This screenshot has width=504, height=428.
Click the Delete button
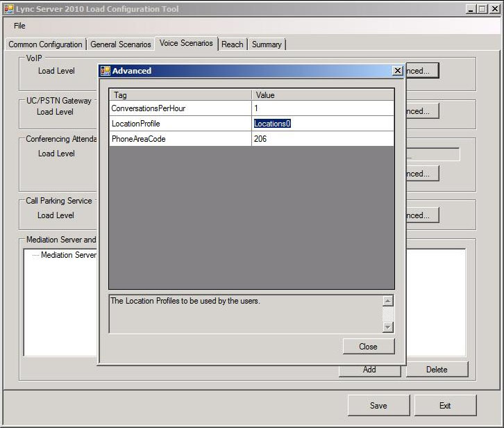pos(437,370)
